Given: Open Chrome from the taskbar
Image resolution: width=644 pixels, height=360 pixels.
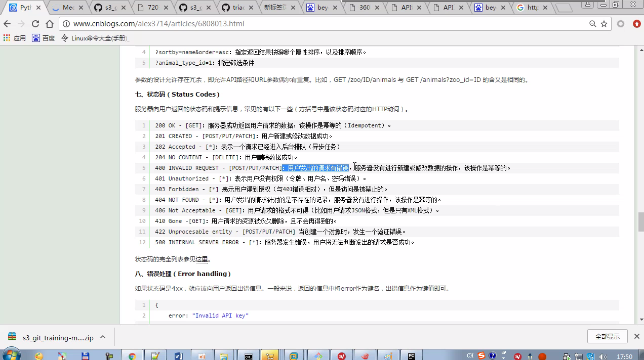Looking at the screenshot, I should [132, 356].
